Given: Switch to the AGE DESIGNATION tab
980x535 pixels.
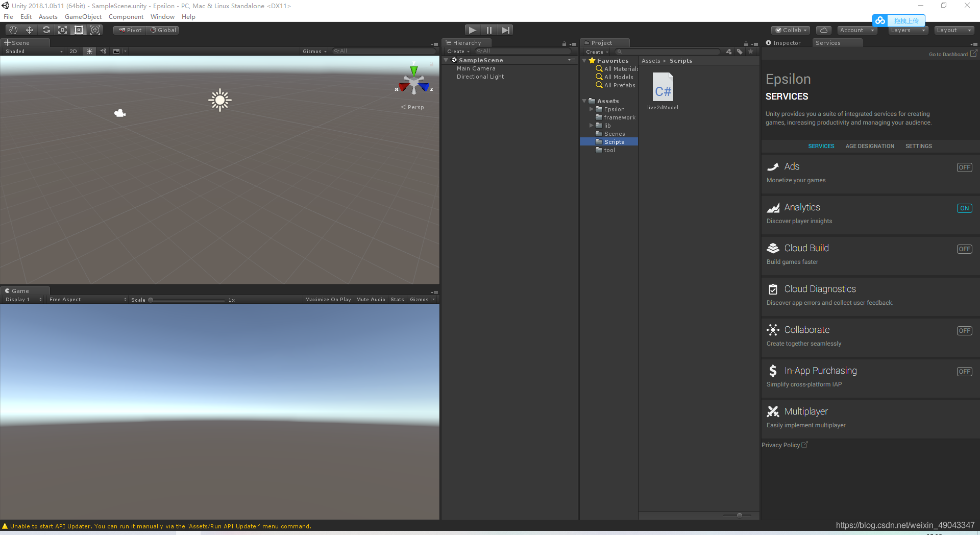Looking at the screenshot, I should [x=870, y=147].
